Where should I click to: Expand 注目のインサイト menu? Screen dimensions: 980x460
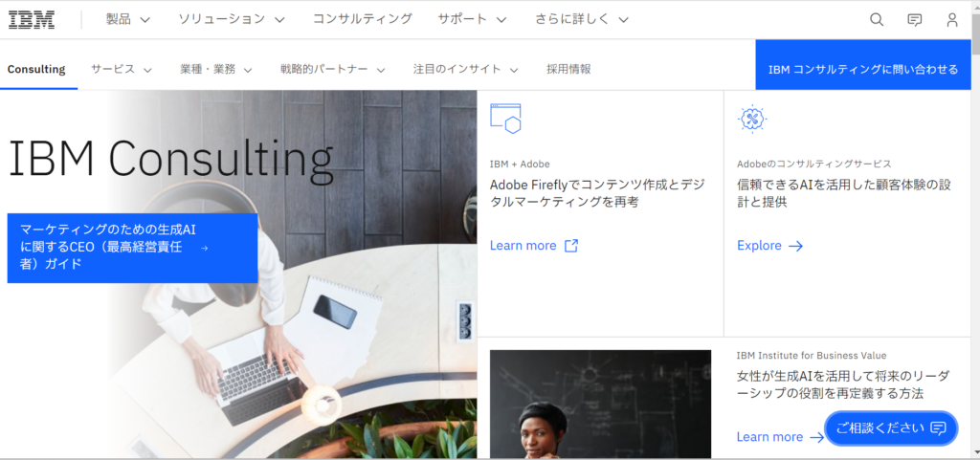pyautogui.click(x=466, y=69)
